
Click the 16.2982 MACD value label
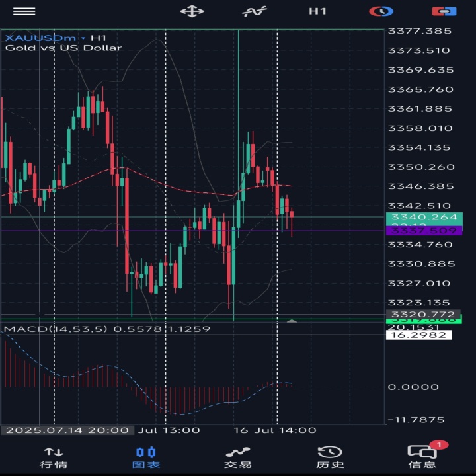pyautogui.click(x=418, y=335)
